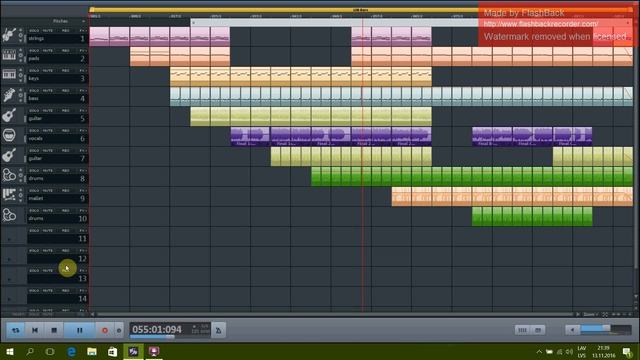The height and width of the screenshot is (360, 640).
Task: Select the first strings clip on track 1
Action: [99, 37]
